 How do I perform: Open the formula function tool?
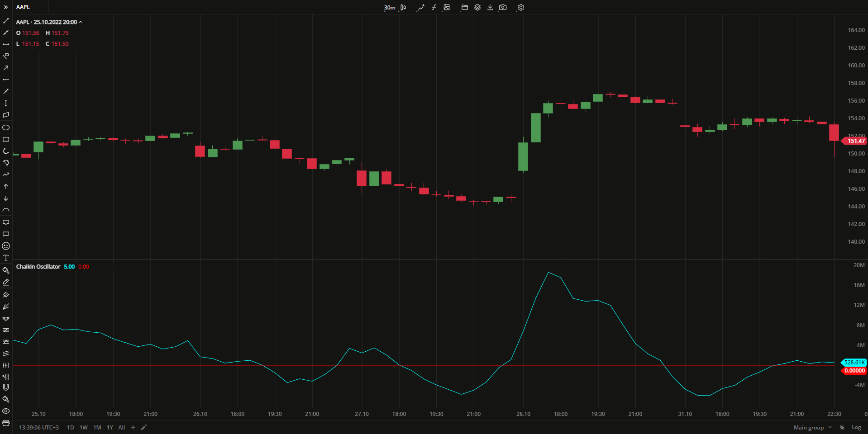[434, 7]
